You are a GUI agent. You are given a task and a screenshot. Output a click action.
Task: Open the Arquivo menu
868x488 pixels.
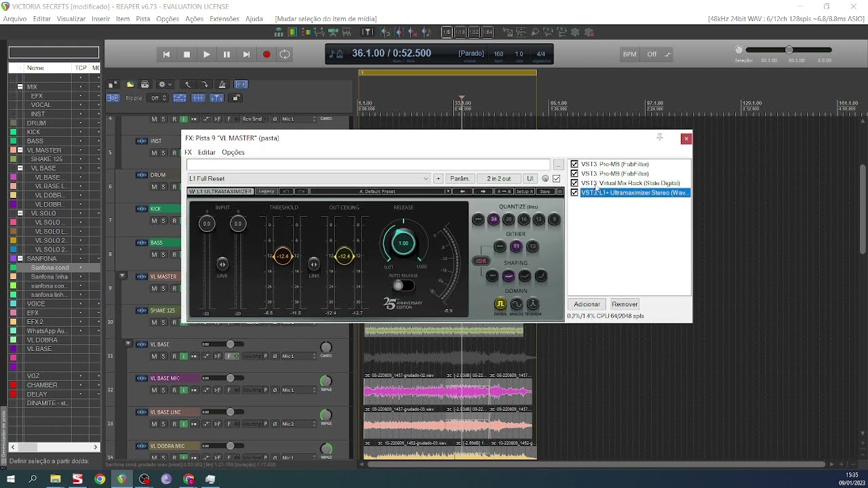[15, 19]
